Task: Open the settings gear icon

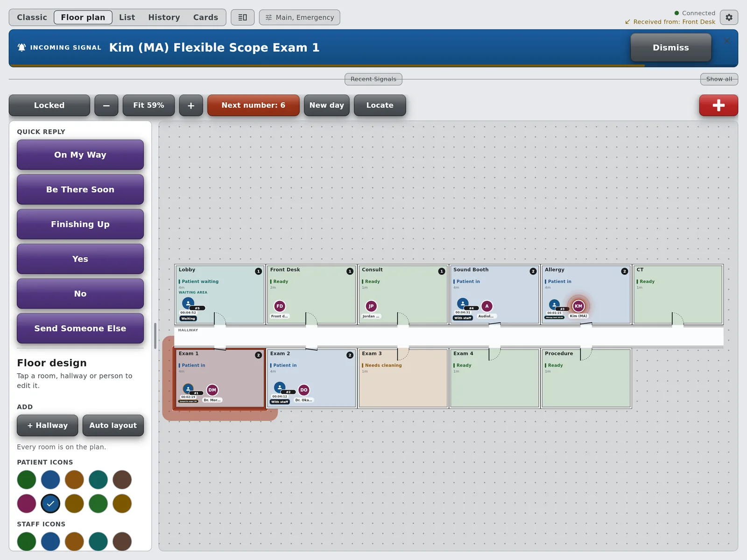Action: tap(729, 17)
